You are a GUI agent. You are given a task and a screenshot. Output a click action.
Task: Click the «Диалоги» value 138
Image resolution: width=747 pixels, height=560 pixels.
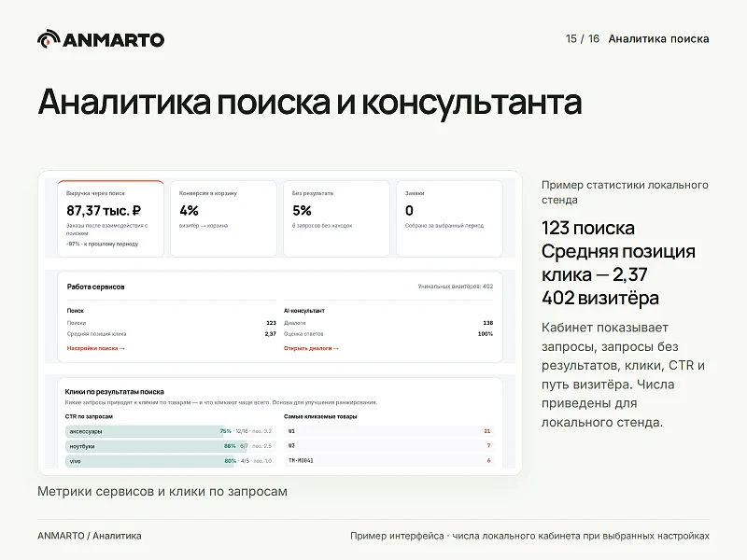488,323
